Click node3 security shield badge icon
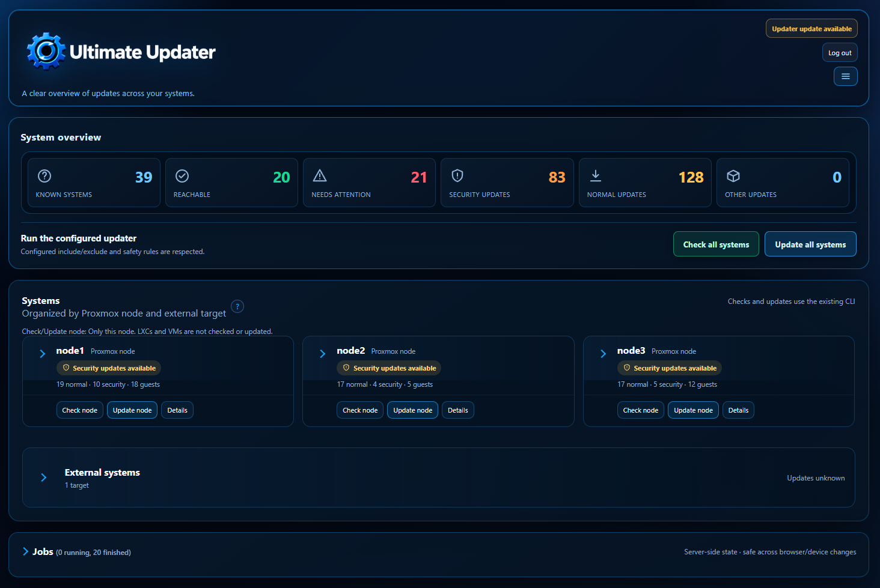Viewport: 880px width, 588px height. point(627,368)
